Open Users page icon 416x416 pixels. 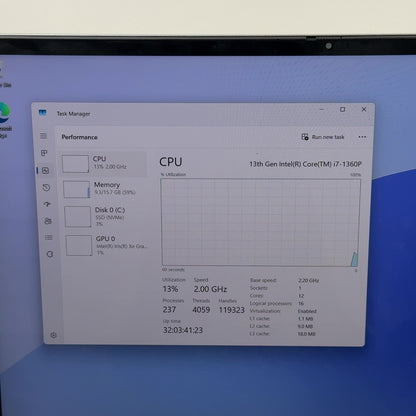48,221
